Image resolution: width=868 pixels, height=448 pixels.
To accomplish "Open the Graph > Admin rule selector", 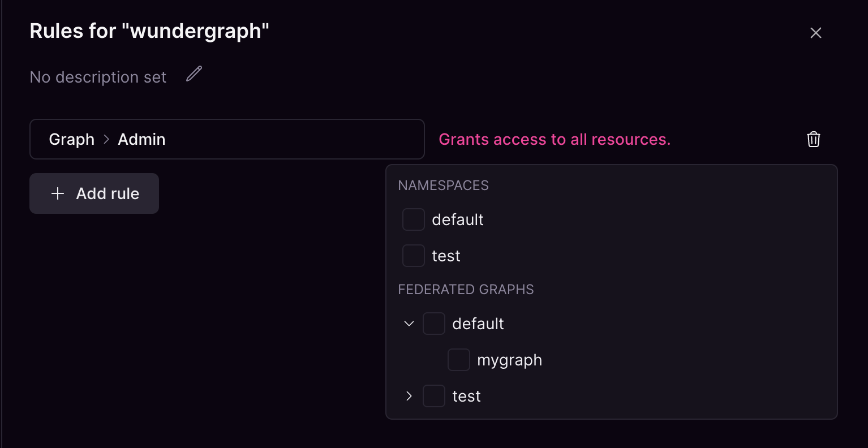I will [x=226, y=139].
